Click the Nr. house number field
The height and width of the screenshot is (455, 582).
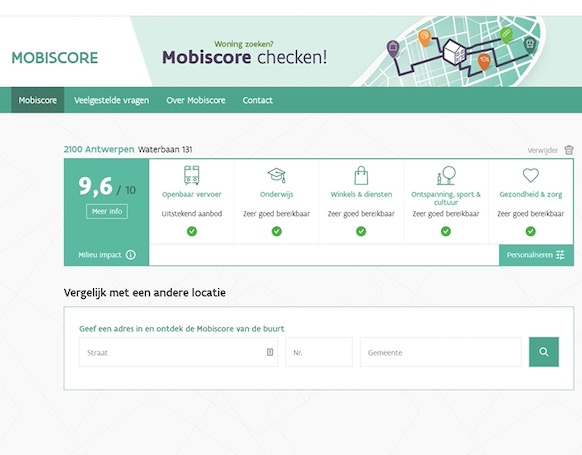pos(319,352)
